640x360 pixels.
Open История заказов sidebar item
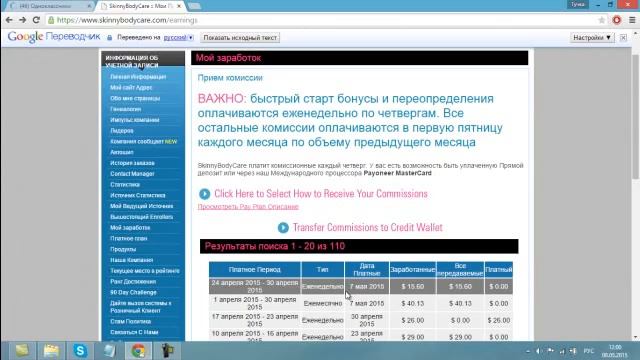132,163
